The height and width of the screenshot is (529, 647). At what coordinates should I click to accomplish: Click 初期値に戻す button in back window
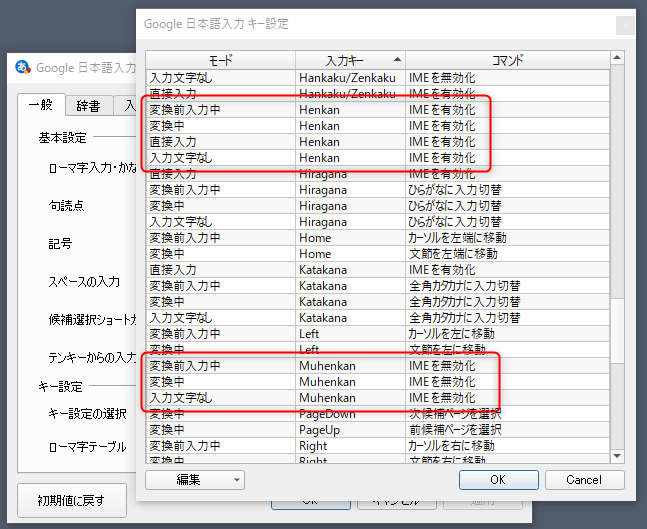click(71, 501)
